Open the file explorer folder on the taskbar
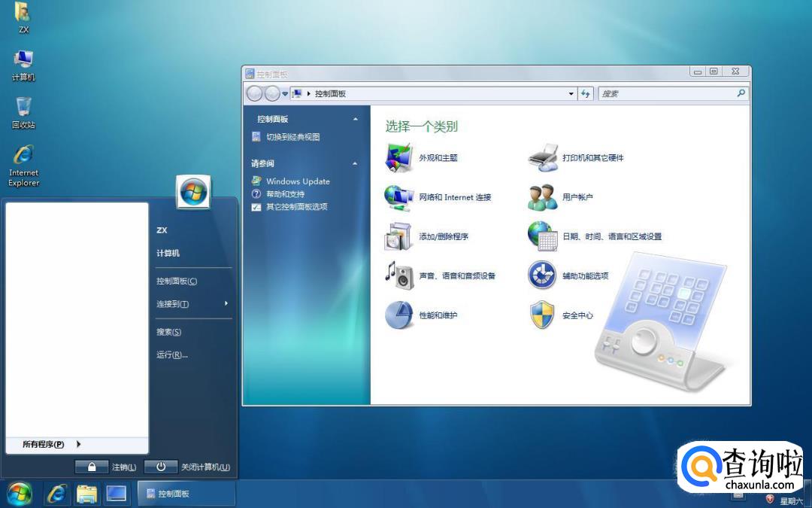 coord(86,494)
